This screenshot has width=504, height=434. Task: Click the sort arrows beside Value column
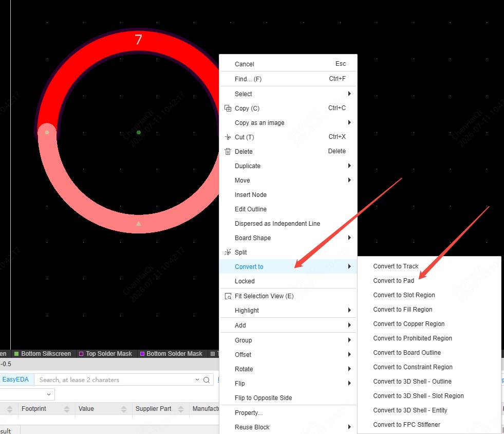pos(124,409)
